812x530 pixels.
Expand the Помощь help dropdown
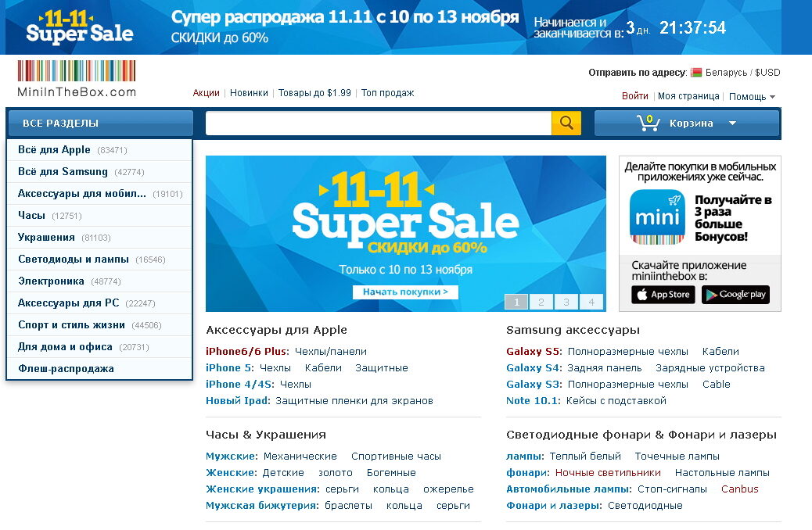(752, 97)
